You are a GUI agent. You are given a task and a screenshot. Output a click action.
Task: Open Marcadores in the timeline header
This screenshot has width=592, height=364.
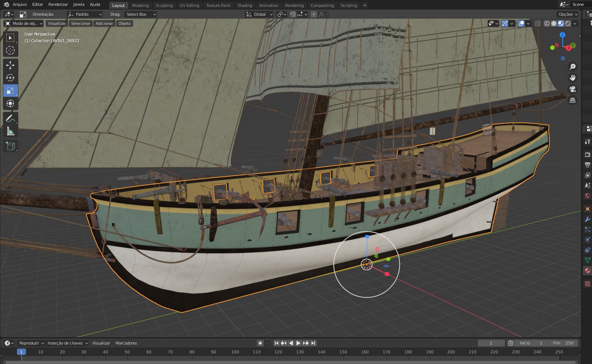pyautogui.click(x=126, y=343)
